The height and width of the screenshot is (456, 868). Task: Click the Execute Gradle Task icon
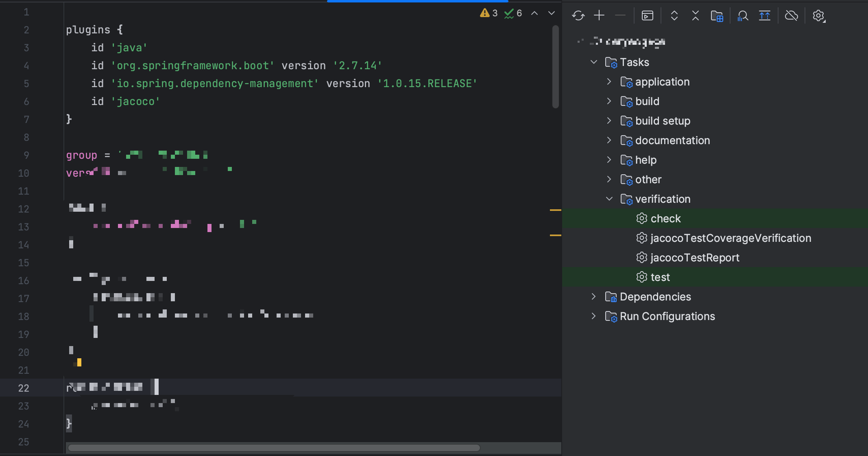click(648, 15)
